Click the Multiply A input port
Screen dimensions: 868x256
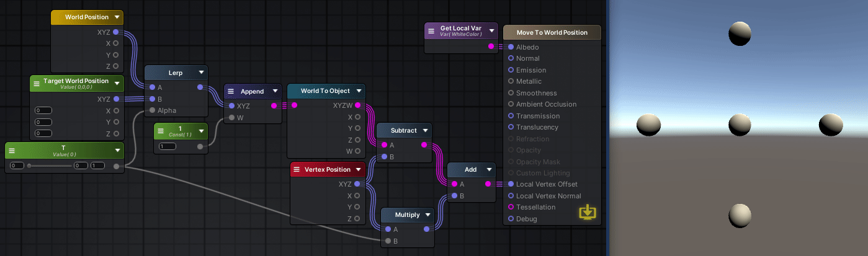click(x=388, y=229)
